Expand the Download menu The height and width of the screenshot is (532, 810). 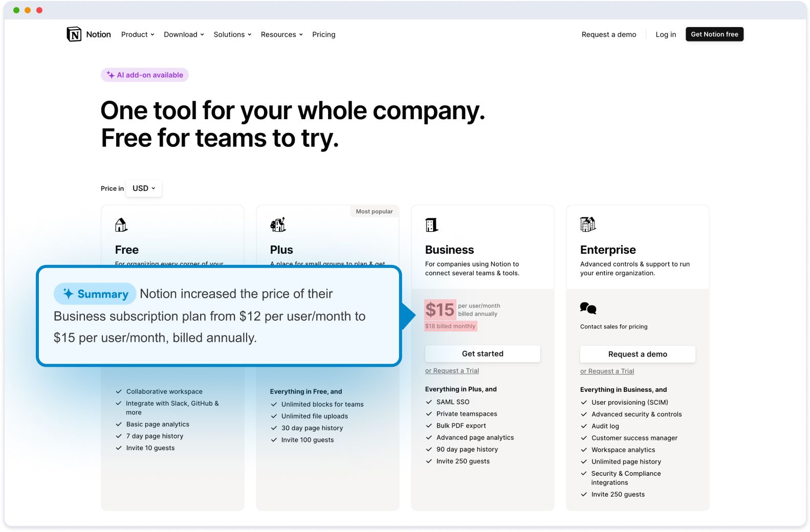point(184,34)
